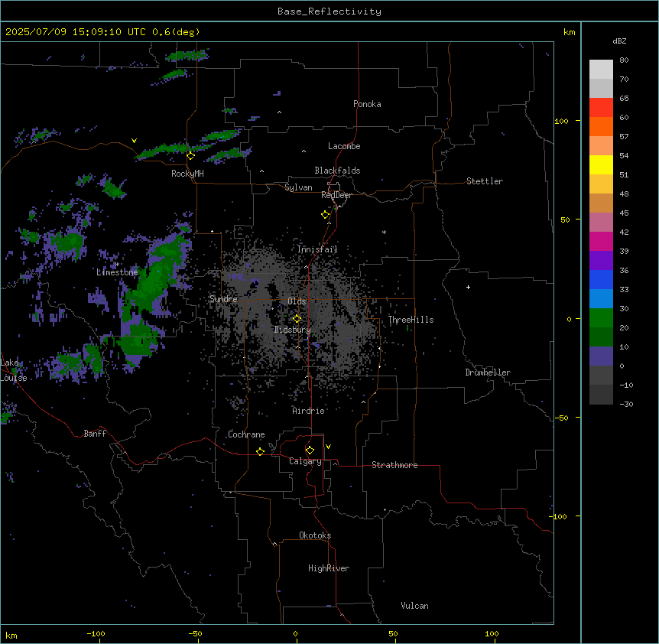Screen dimensions: 659x644
Task: Click the Ponoka town label
Action: coord(367,104)
